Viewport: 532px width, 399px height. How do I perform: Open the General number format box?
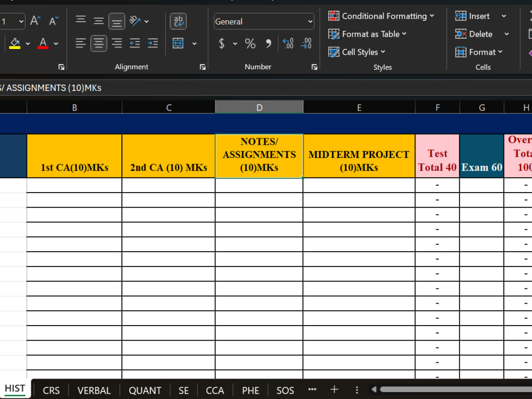coord(264,21)
